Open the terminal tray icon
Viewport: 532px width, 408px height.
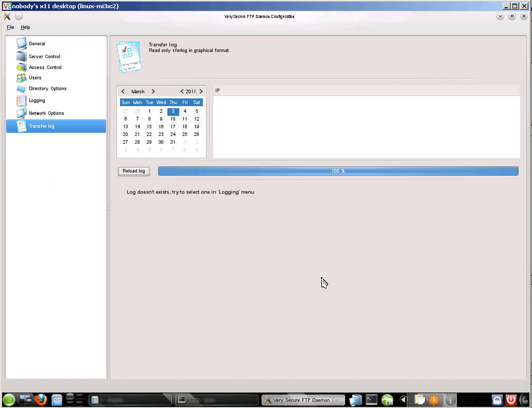point(371,400)
